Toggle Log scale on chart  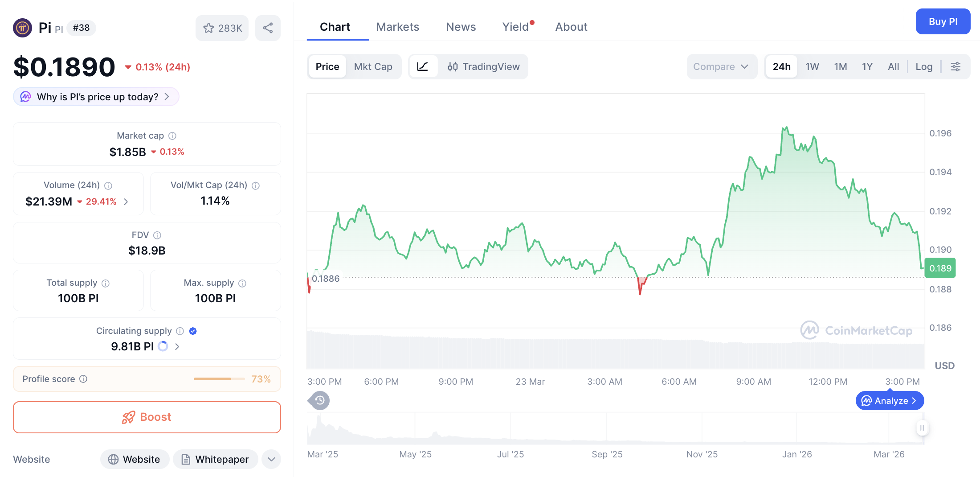pos(924,67)
